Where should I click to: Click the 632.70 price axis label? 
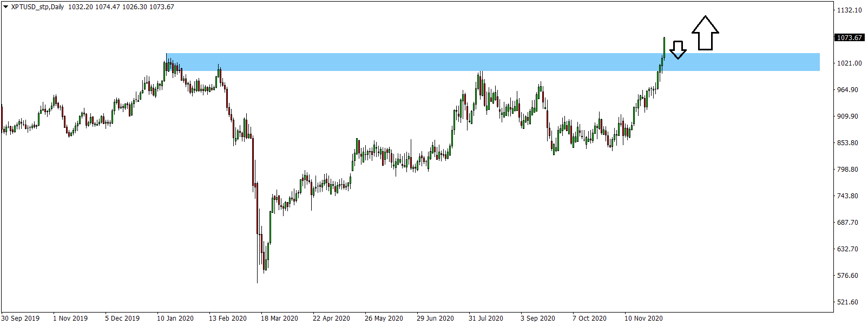[x=847, y=249]
